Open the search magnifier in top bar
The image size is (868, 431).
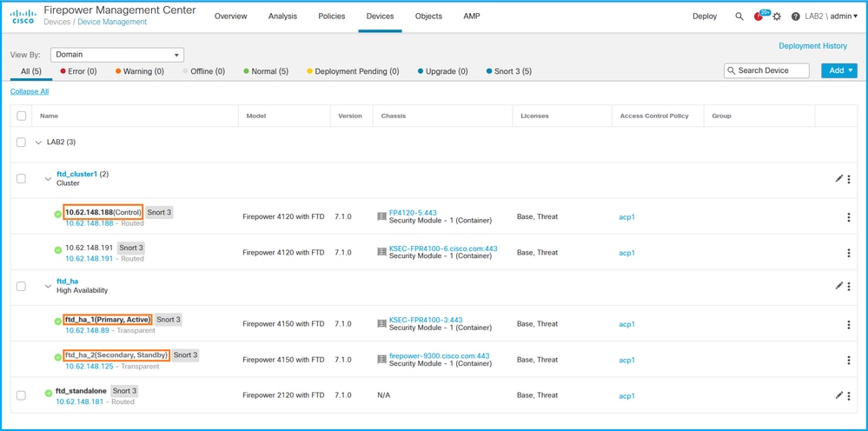pyautogui.click(x=739, y=17)
